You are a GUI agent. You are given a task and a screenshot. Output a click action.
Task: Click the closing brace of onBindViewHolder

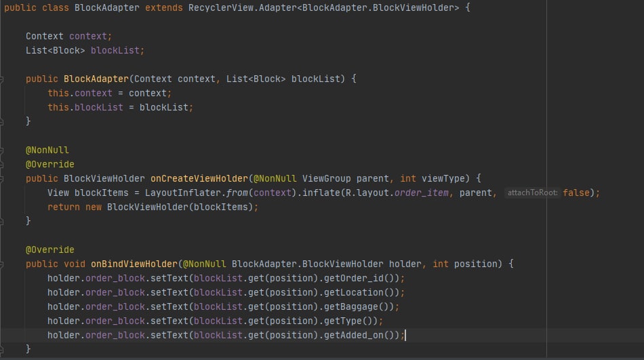(x=28, y=349)
